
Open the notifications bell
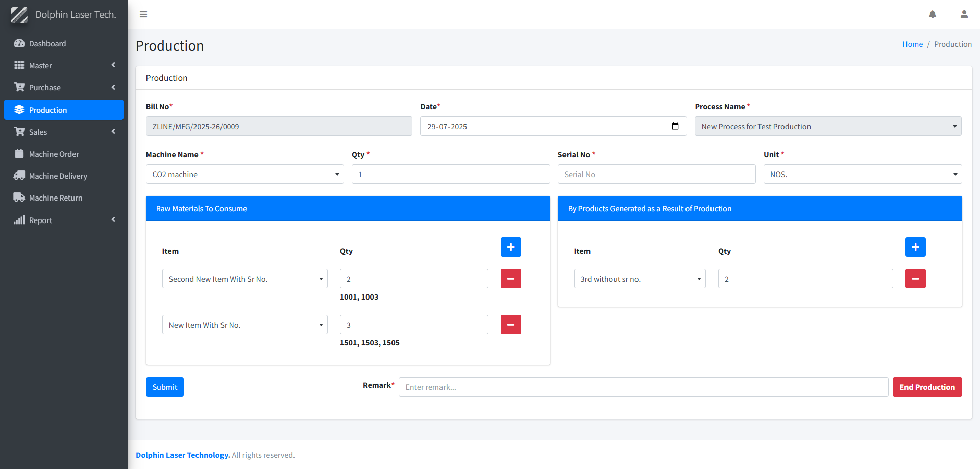(932, 14)
